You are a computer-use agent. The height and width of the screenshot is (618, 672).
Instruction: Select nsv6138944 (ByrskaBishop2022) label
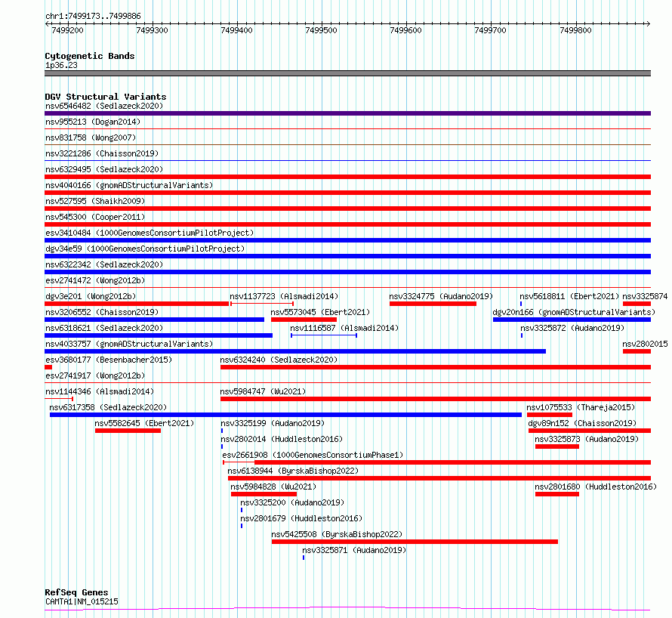pyautogui.click(x=293, y=471)
